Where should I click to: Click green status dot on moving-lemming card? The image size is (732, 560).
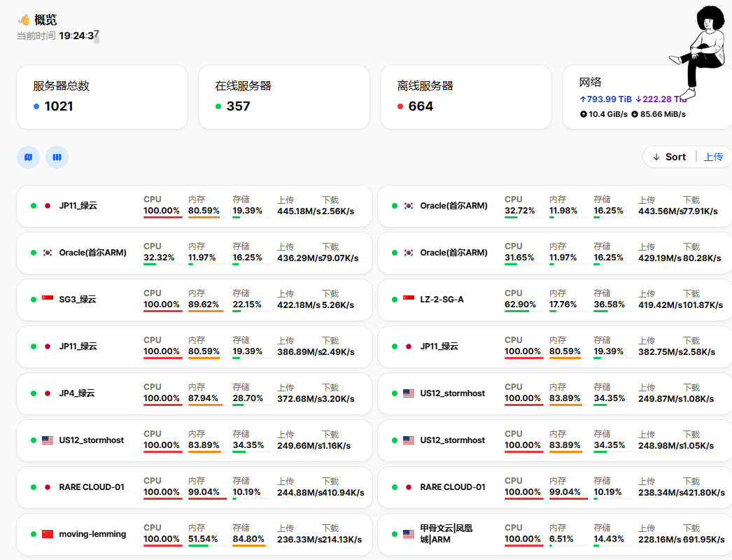(x=34, y=534)
